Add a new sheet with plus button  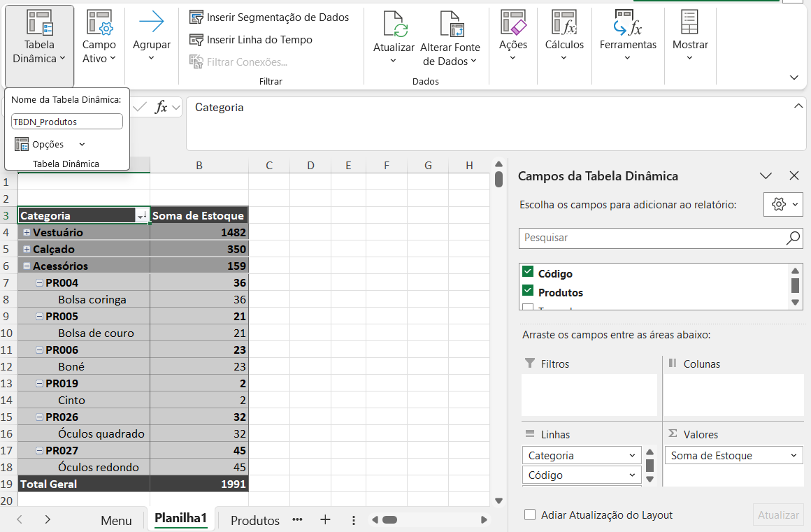325,520
